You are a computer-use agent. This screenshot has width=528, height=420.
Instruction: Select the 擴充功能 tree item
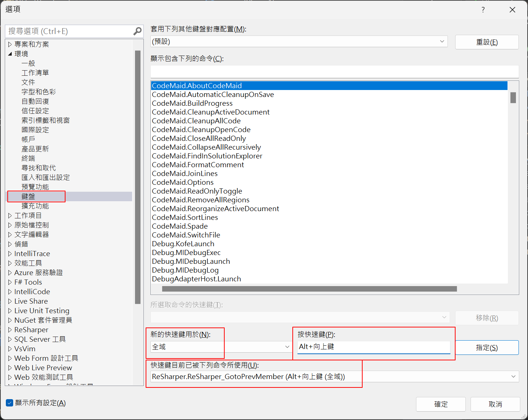(x=35, y=206)
